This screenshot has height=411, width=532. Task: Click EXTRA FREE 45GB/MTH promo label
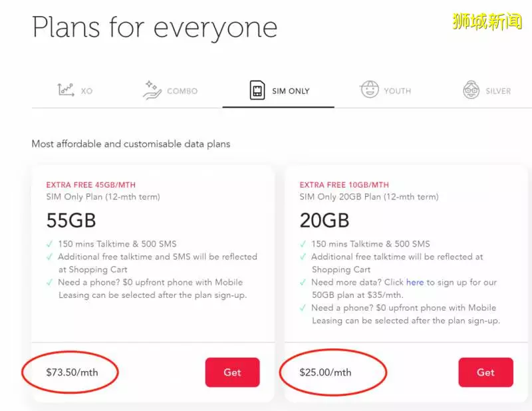pyautogui.click(x=91, y=185)
